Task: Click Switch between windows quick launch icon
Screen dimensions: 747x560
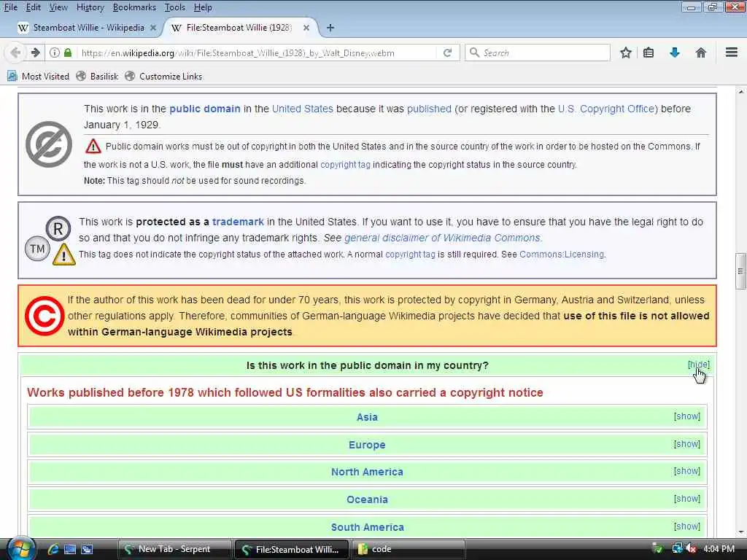Action: (87, 549)
